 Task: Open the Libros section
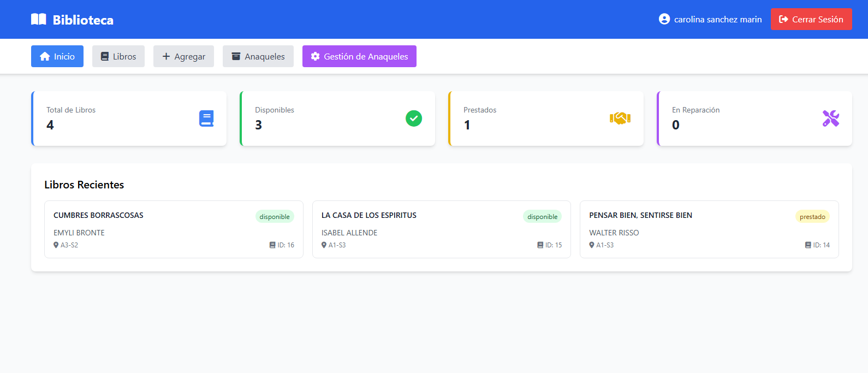pyautogui.click(x=118, y=56)
